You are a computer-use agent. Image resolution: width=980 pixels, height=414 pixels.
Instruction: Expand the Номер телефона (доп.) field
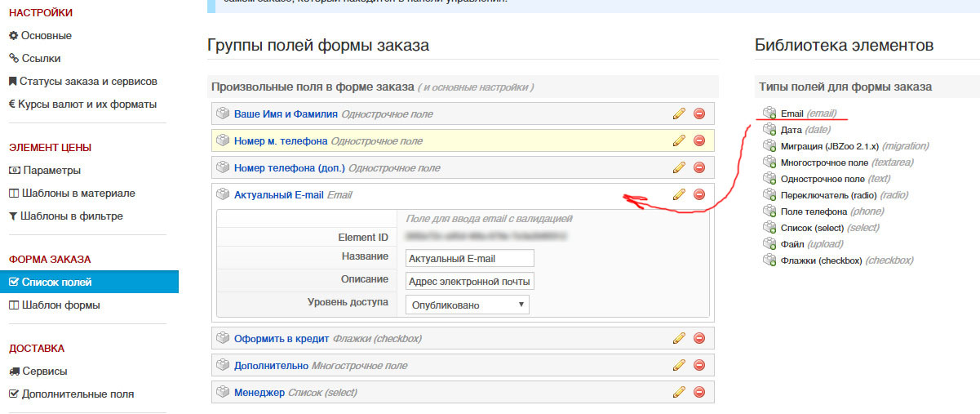(289, 168)
